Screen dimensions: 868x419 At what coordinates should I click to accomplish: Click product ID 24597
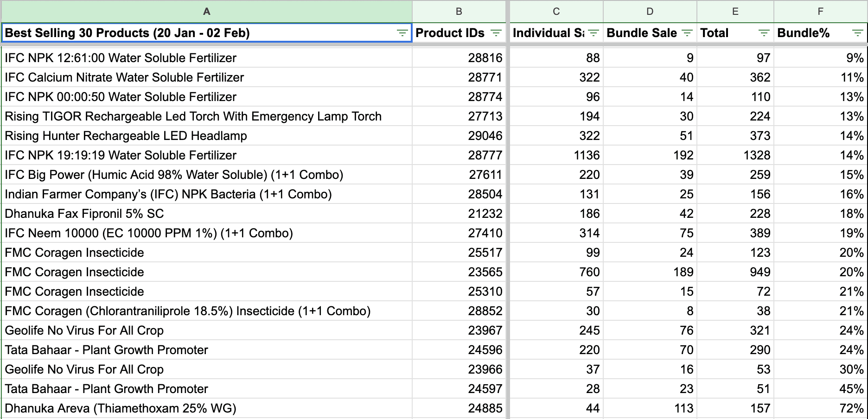459,389
